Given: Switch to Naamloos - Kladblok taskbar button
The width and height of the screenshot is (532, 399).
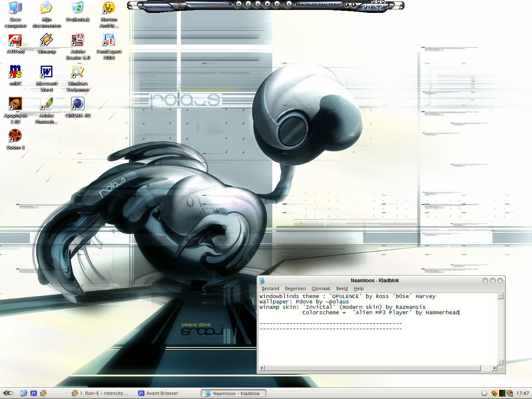Looking at the screenshot, I should coord(233,393).
